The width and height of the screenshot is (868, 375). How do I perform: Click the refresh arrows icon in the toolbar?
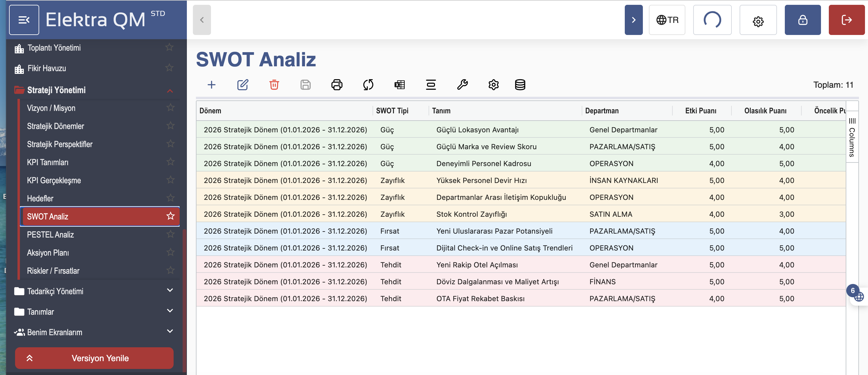click(x=368, y=85)
